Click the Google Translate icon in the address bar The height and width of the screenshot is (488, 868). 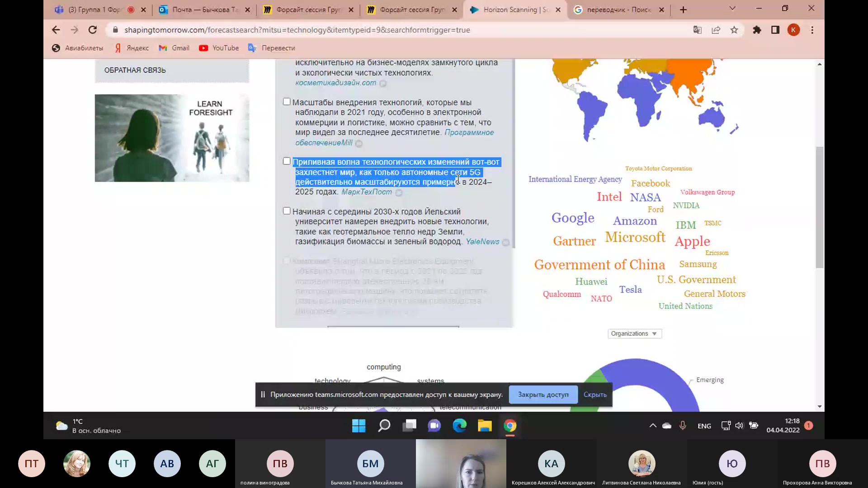(698, 30)
